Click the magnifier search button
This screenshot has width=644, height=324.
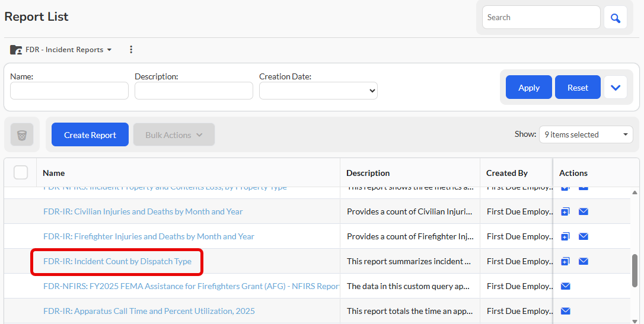(x=616, y=17)
